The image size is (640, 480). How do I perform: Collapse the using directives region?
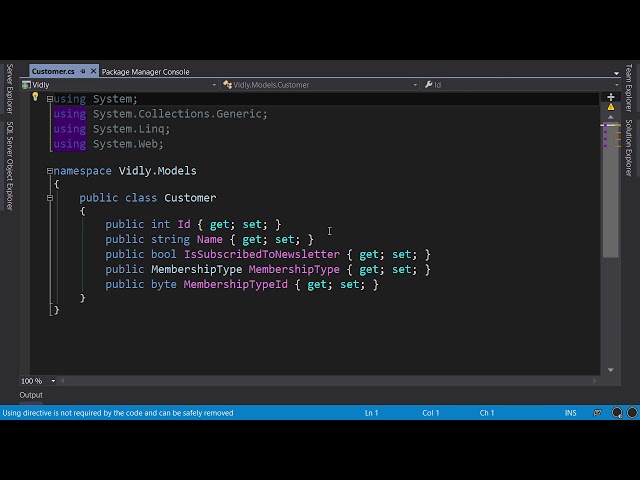coord(50,99)
